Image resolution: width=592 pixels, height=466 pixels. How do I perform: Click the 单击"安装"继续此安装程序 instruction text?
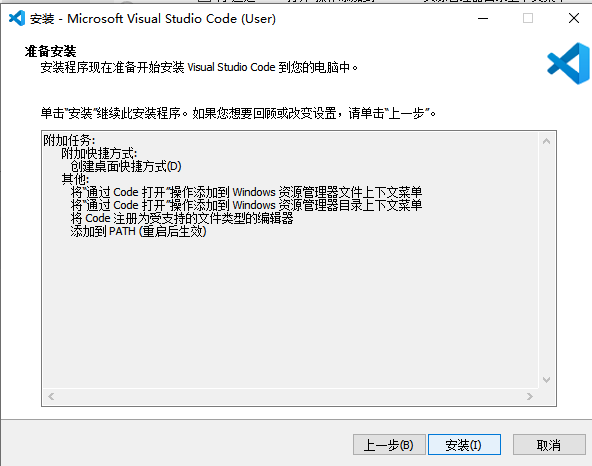[x=238, y=113]
